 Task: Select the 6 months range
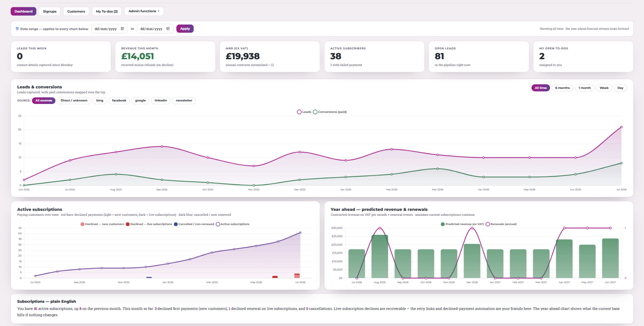click(x=562, y=88)
